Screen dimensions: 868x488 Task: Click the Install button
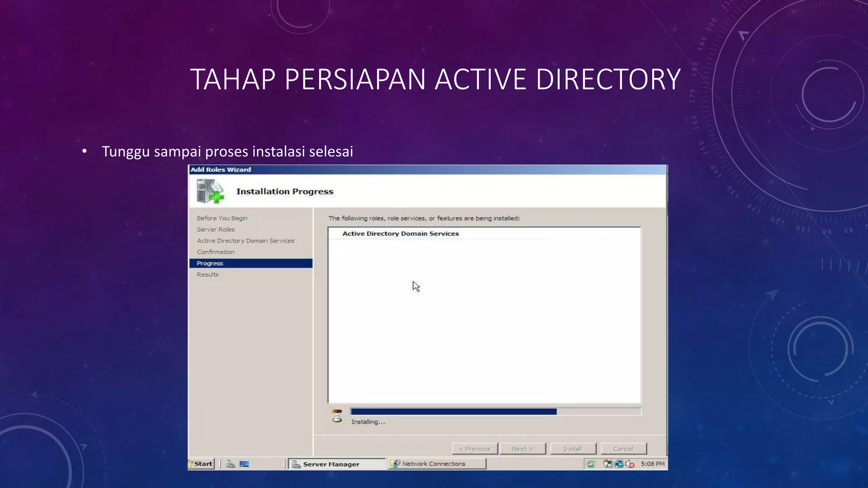pos(573,449)
